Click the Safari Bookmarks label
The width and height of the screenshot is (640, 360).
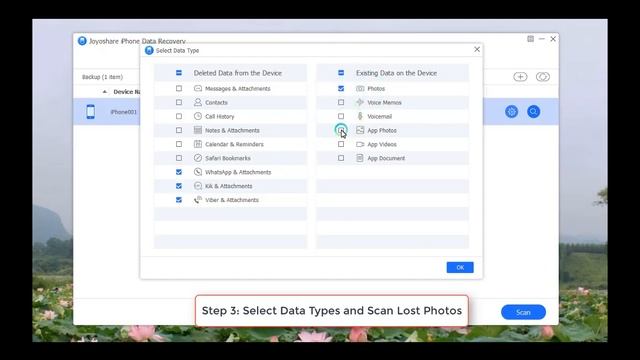click(228, 158)
